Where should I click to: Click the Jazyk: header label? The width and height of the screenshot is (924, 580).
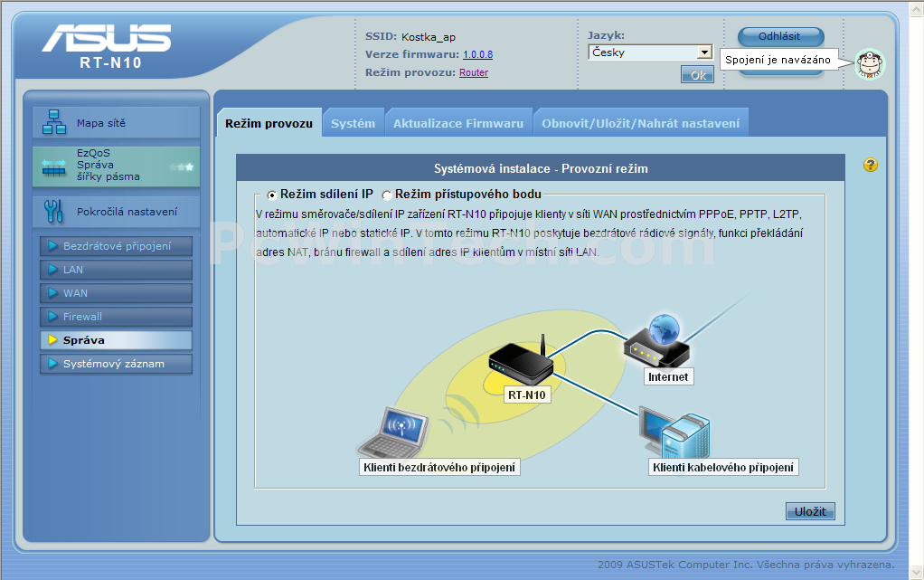pos(606,35)
